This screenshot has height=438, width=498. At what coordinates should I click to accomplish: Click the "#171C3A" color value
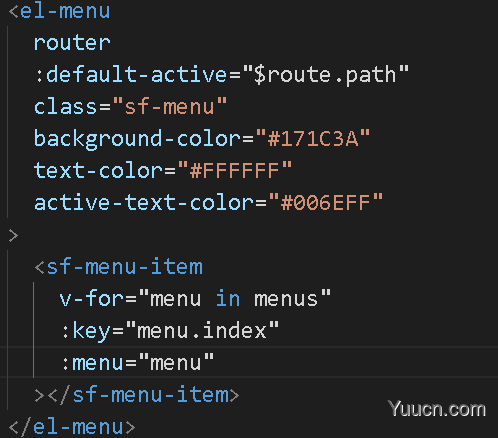pyautogui.click(x=313, y=139)
